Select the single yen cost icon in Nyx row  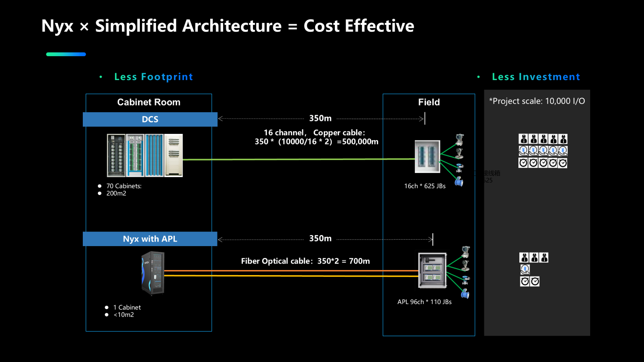tap(525, 270)
